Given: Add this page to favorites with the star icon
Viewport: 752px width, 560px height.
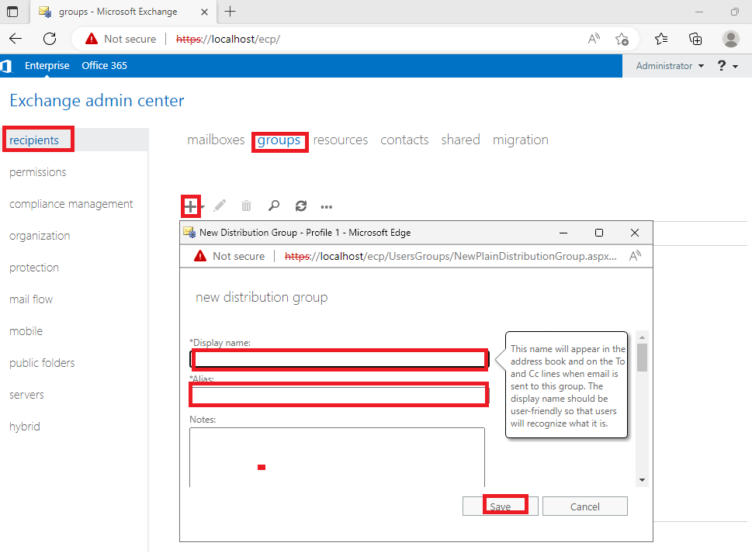Looking at the screenshot, I should 623,38.
